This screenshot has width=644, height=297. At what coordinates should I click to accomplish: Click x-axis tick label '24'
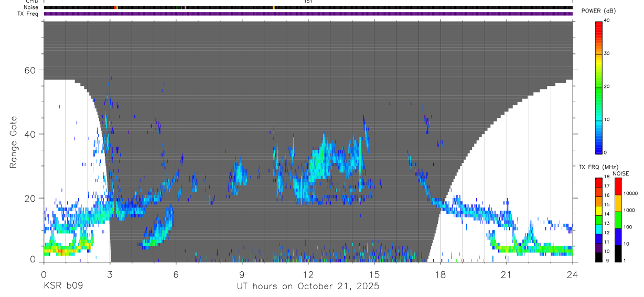pyautogui.click(x=573, y=274)
